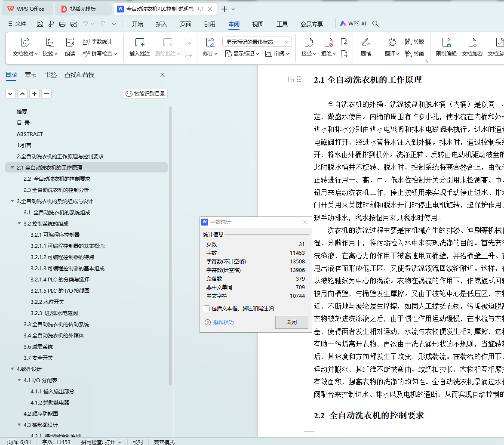Open 限制编辑 restrict editing
Screen dimensions: 504x445
[x=446, y=47]
